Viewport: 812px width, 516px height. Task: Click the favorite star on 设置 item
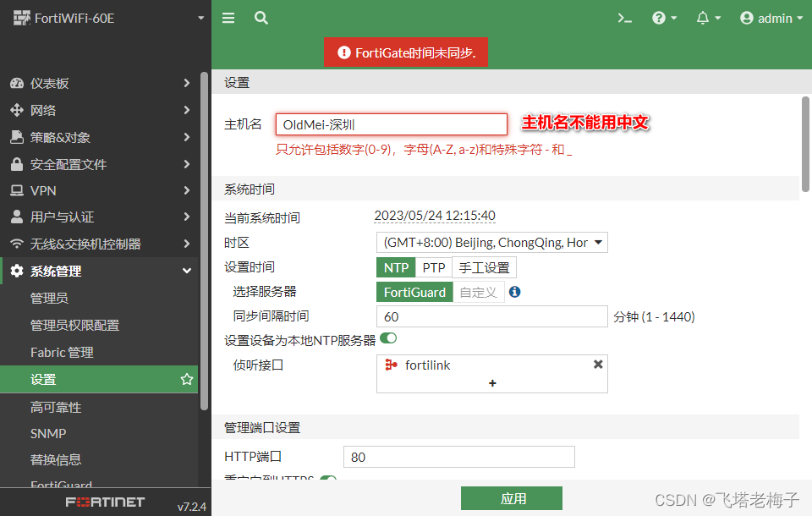point(187,379)
